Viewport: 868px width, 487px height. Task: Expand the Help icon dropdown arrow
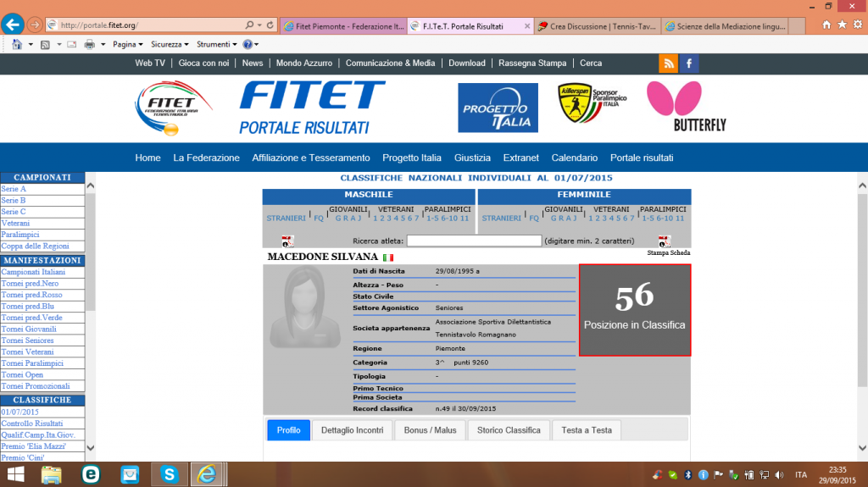pos(256,44)
